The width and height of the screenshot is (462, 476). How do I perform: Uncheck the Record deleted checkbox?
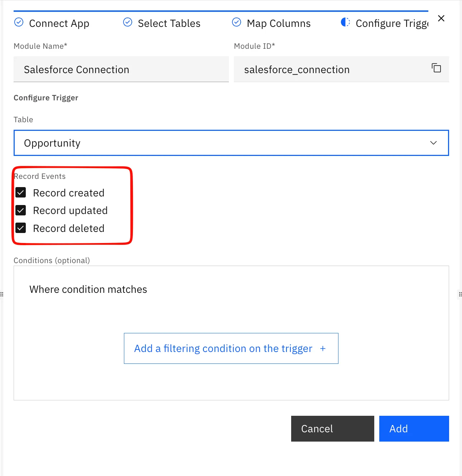click(x=21, y=228)
